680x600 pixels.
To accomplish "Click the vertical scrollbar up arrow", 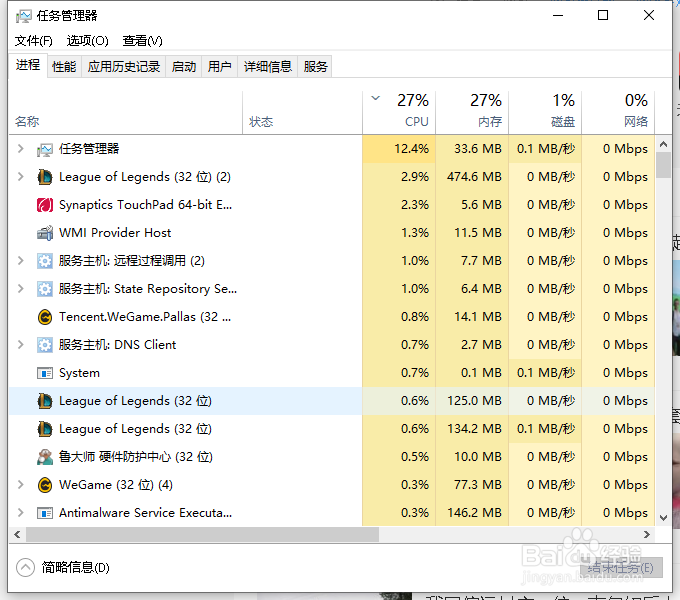I will point(663,144).
